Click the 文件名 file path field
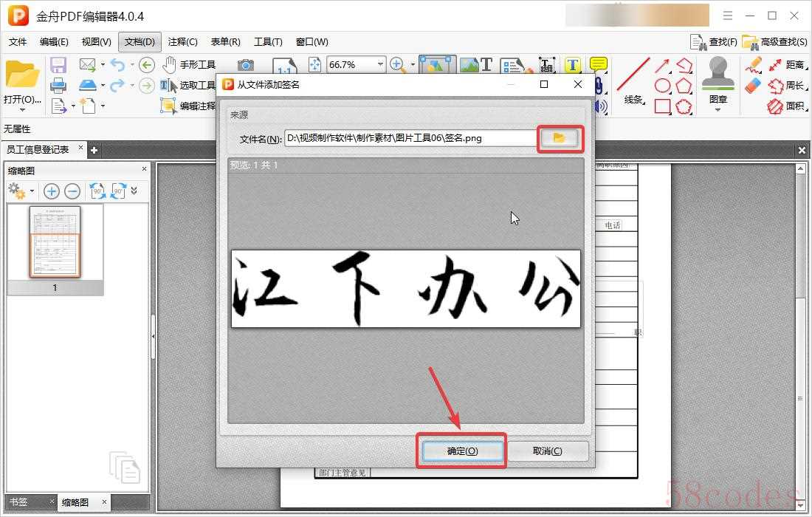 410,138
